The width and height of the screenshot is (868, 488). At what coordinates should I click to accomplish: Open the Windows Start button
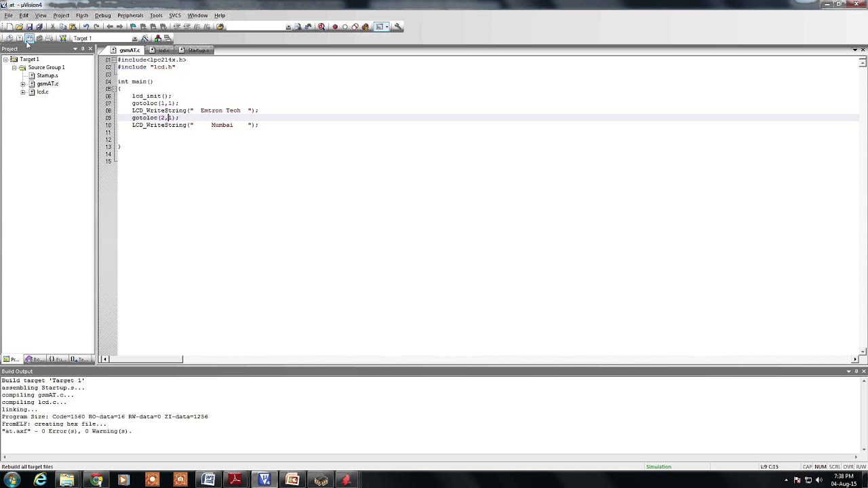[x=12, y=480]
